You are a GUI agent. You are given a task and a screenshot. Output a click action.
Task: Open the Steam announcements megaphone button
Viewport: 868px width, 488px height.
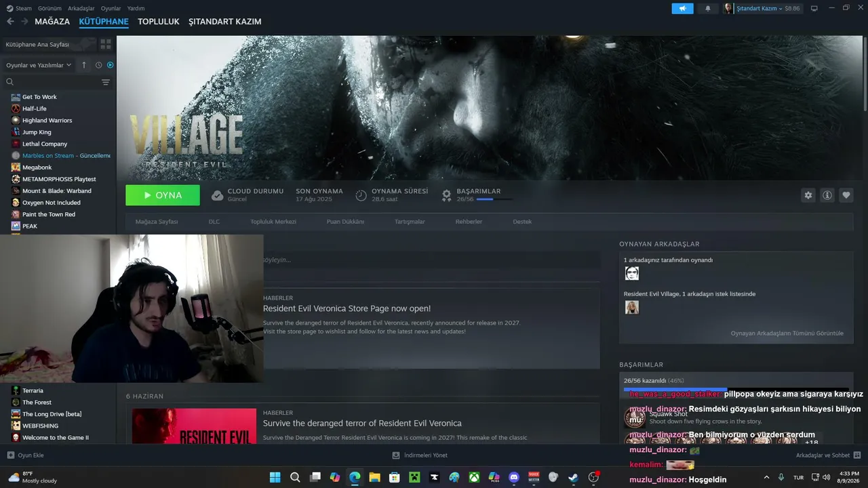coord(682,9)
